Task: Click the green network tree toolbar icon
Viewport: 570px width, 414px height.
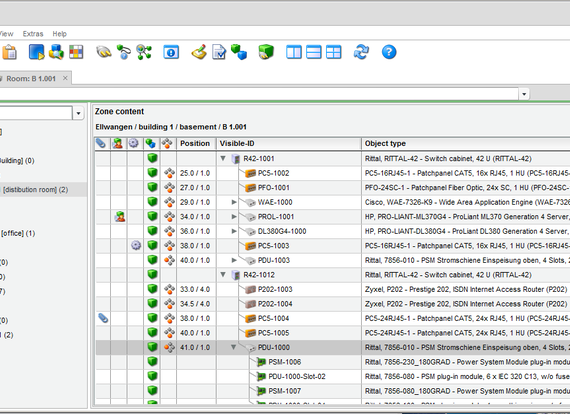Action: (x=144, y=52)
